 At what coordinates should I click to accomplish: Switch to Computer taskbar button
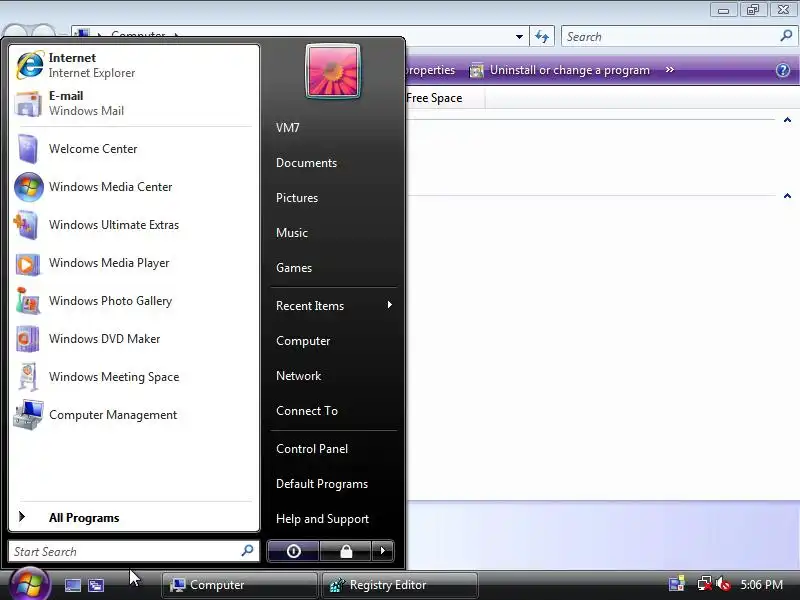(x=239, y=585)
